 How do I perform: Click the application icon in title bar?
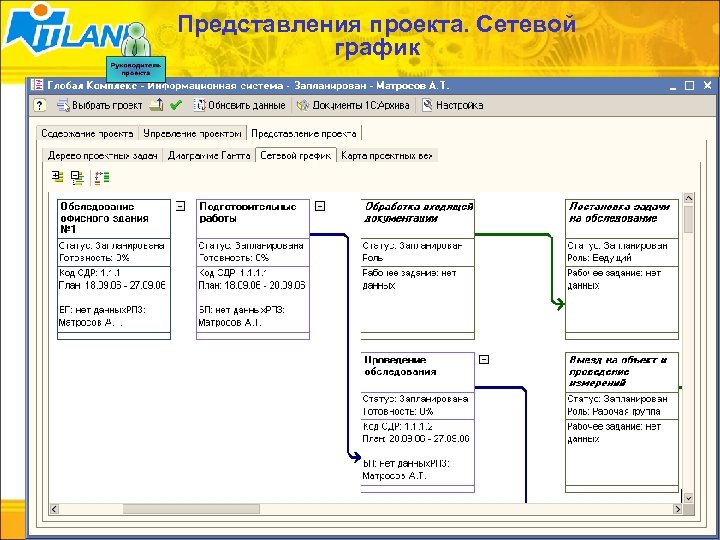tap(37, 85)
